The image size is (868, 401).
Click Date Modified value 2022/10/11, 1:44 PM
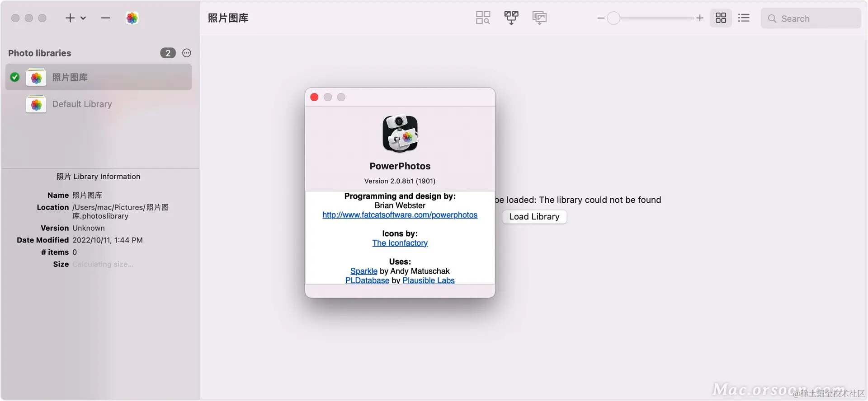coord(108,240)
